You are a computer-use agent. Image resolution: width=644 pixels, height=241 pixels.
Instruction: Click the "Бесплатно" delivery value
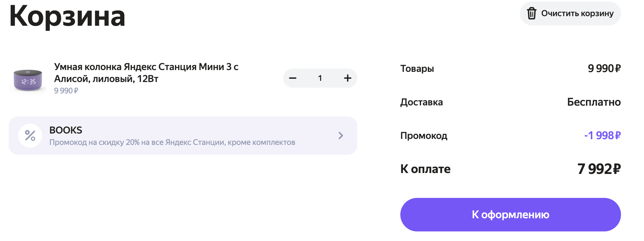pos(594,102)
